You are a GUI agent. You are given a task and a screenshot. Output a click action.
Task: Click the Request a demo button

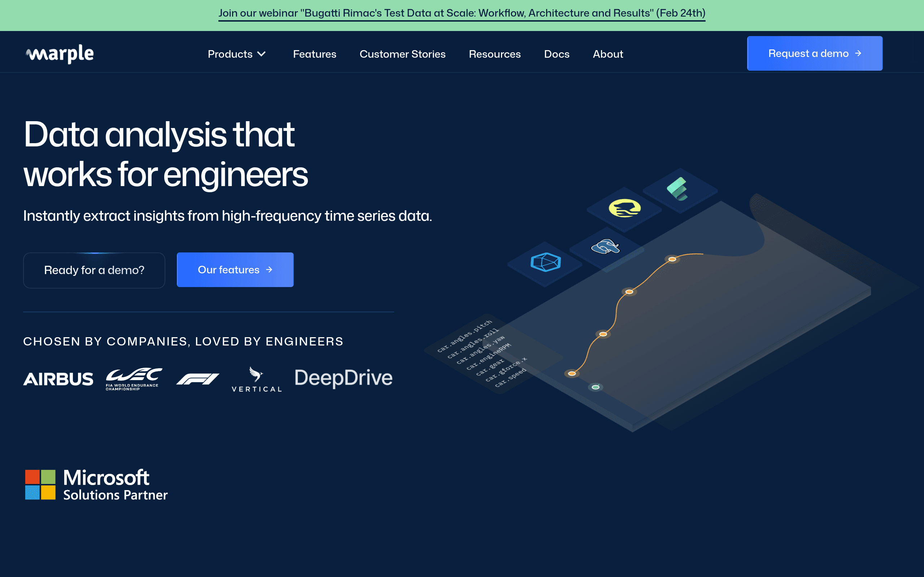[815, 53]
